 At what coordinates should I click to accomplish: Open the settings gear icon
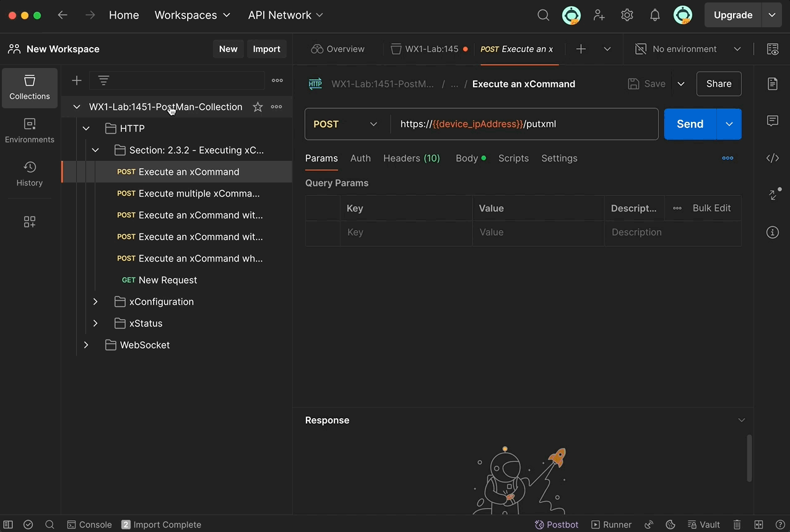click(627, 15)
